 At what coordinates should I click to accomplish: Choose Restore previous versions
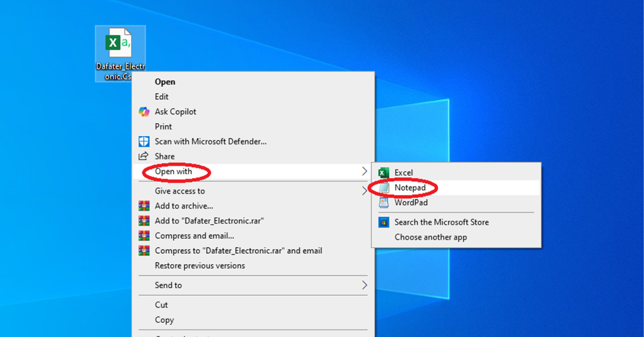254,265
